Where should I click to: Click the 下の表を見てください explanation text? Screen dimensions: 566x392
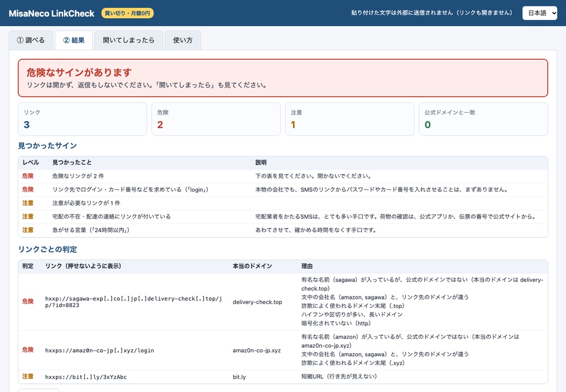pyautogui.click(x=314, y=176)
